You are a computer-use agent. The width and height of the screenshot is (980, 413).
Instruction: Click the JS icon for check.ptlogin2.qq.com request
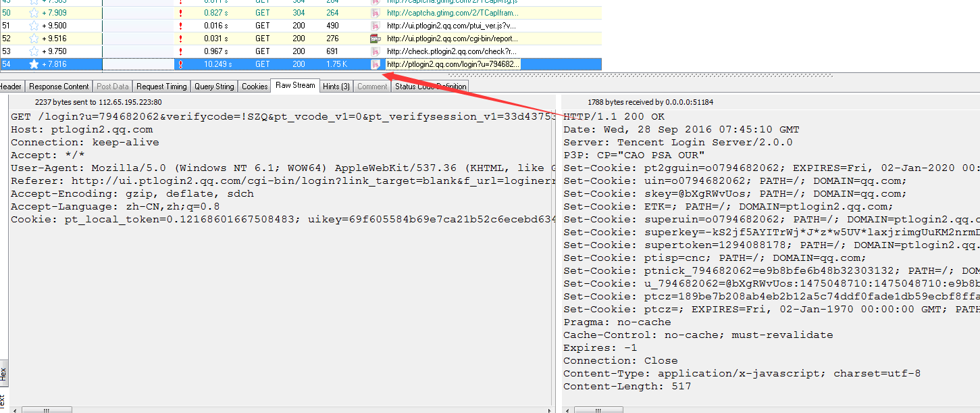pos(376,51)
